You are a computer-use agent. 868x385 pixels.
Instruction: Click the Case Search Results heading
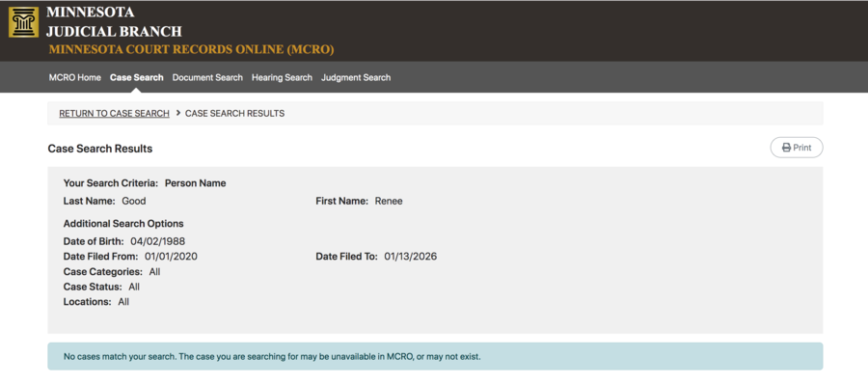100,149
